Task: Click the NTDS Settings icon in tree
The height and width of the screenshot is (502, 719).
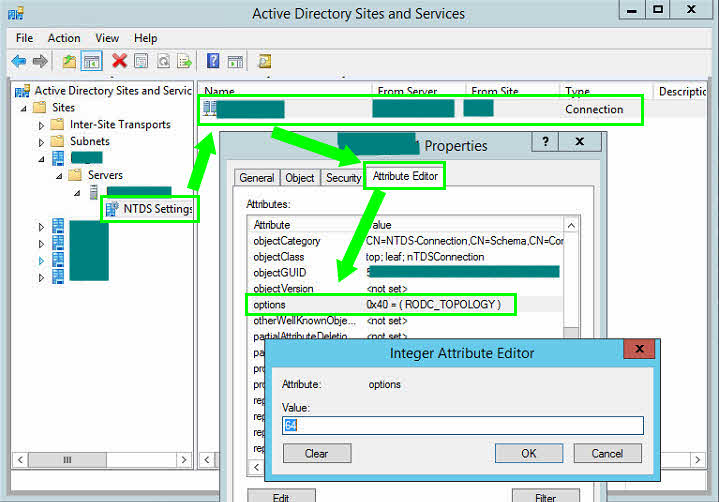Action: pyautogui.click(x=112, y=209)
